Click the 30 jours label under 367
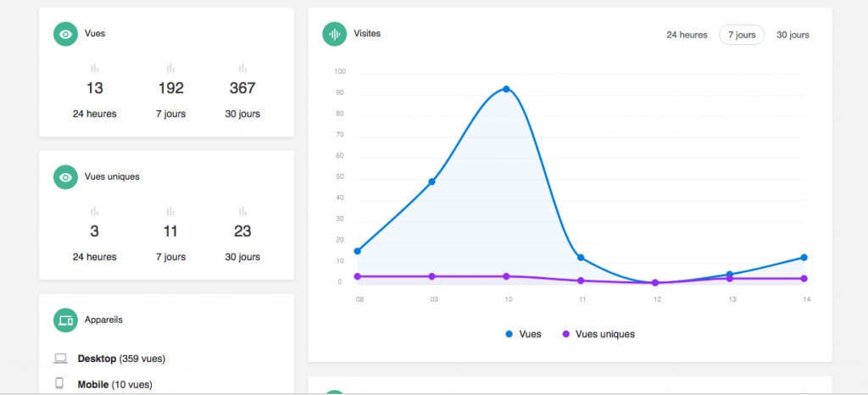This screenshot has height=395, width=868. pos(242,114)
